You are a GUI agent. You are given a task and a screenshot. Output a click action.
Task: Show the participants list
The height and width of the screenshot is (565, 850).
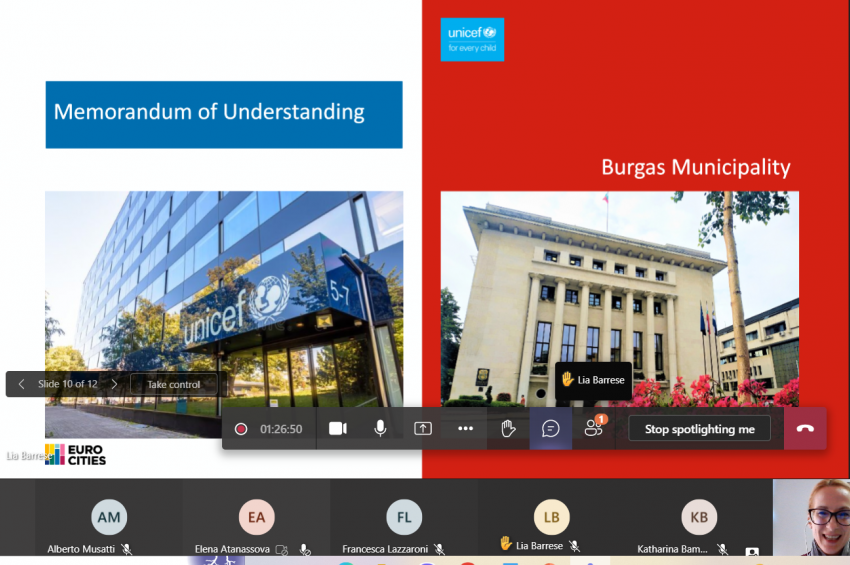pyautogui.click(x=594, y=428)
